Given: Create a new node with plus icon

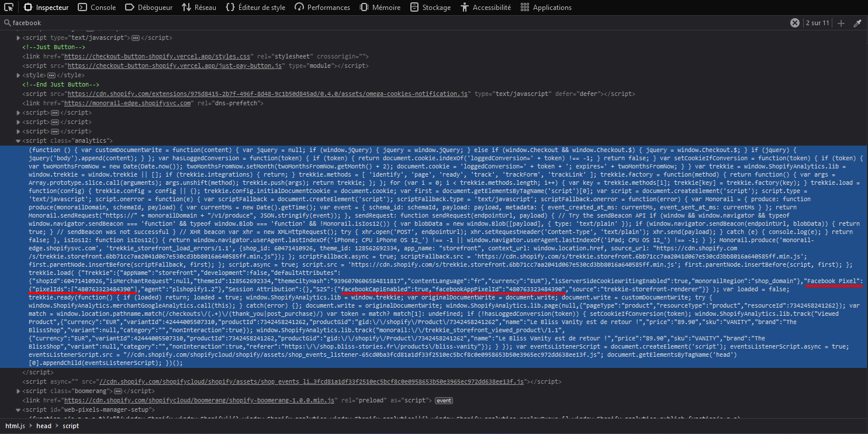Looking at the screenshot, I should pyautogui.click(x=841, y=23).
